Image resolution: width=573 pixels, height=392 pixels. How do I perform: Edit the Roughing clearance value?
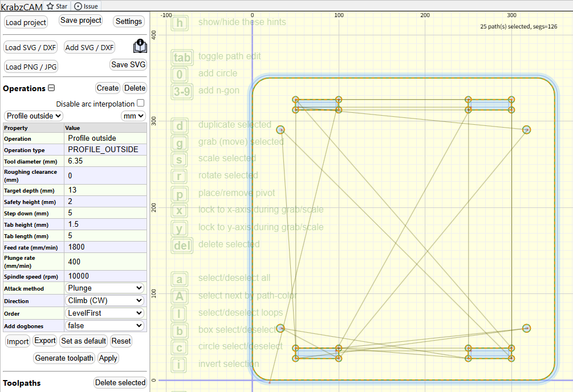105,175
